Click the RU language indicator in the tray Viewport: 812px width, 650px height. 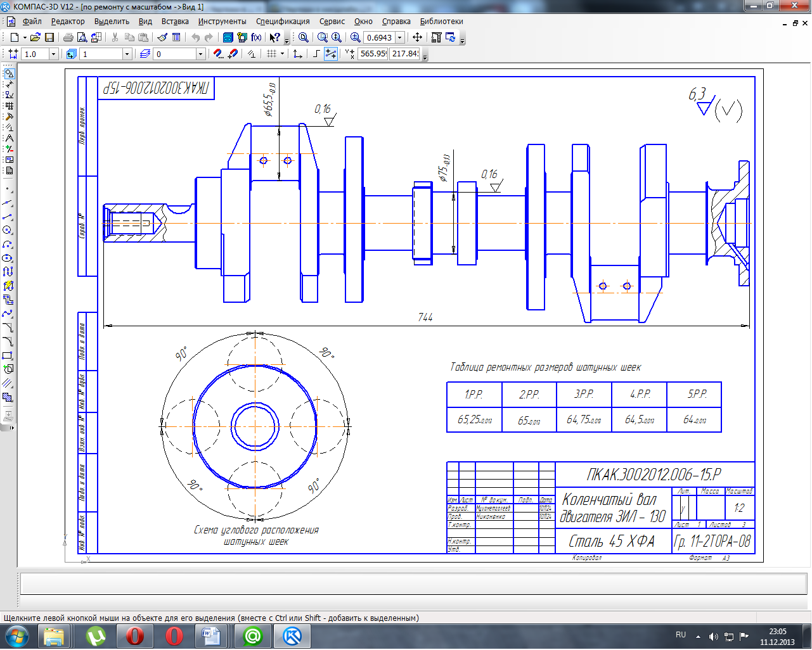pyautogui.click(x=681, y=634)
